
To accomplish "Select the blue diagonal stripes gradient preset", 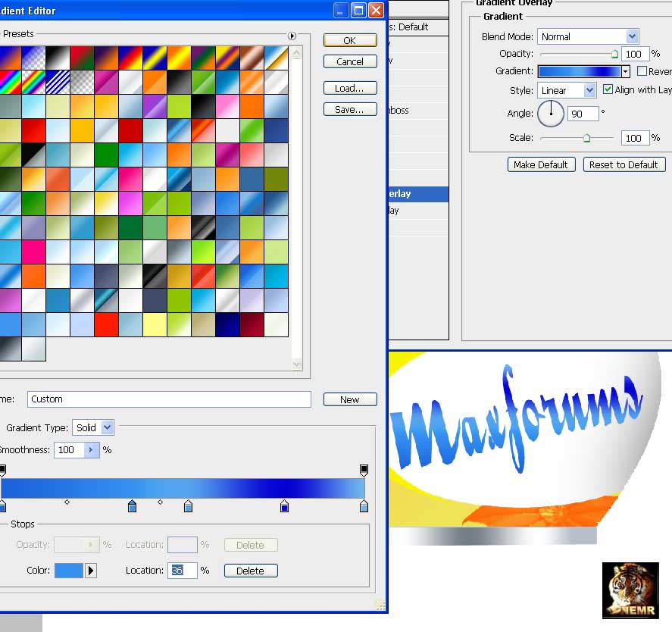I will (x=58, y=82).
